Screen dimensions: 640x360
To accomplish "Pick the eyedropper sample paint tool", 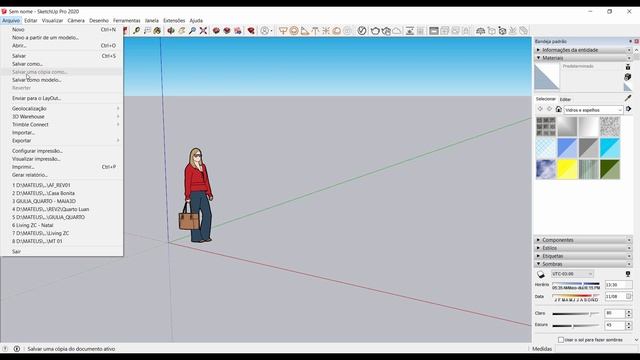I will [x=628, y=98].
